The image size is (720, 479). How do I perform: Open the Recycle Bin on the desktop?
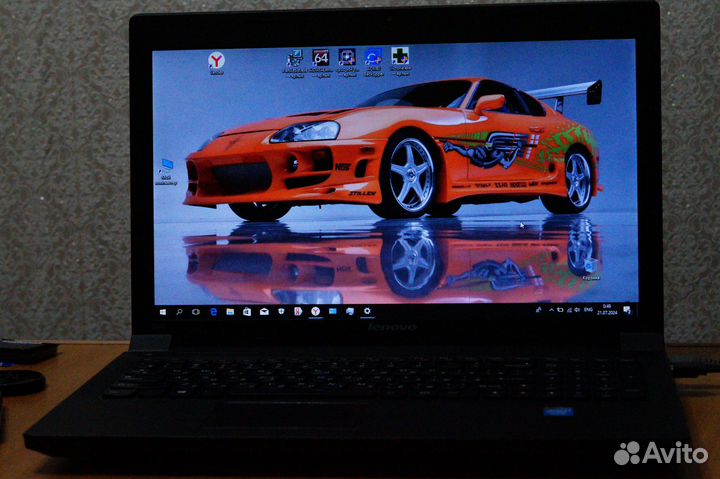591,270
